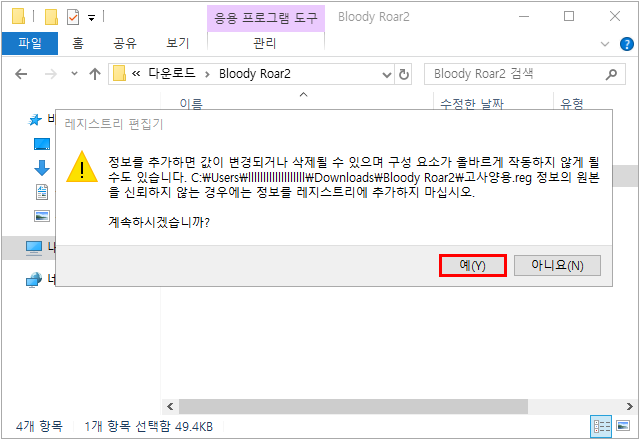Image resolution: width=640 pixels, height=440 pixels.
Task: Click the Bloody Roar2 검색 search box
Action: click(515, 74)
